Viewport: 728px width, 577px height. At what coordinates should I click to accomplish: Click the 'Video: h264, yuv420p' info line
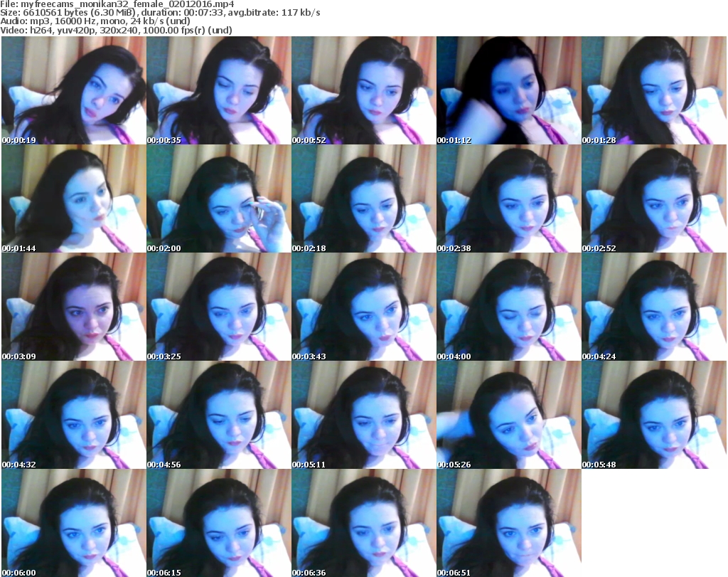(x=116, y=30)
